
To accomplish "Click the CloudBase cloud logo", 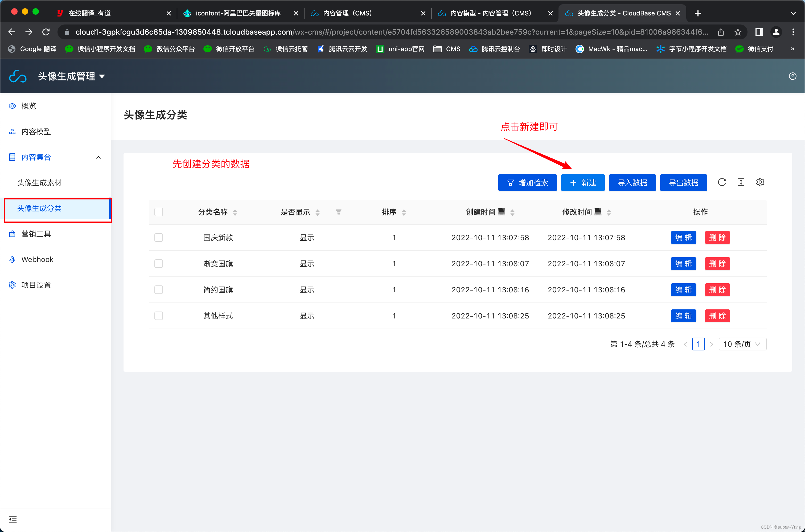I will click(18, 76).
